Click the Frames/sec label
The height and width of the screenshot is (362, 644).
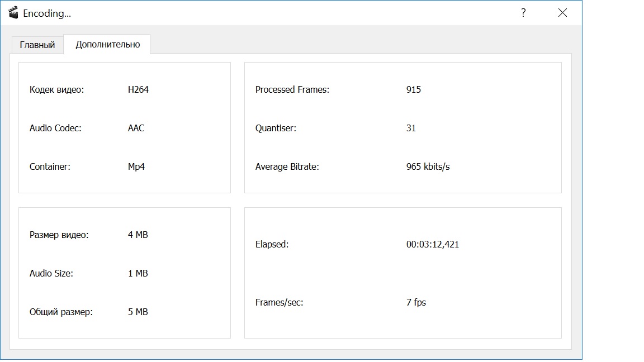279,302
